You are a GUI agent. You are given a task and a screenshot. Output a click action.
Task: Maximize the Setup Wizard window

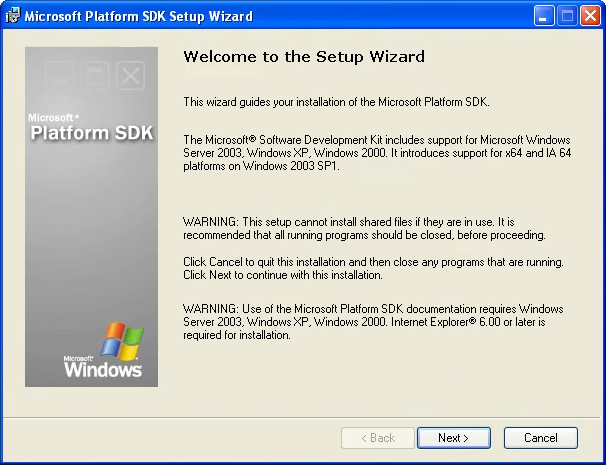point(567,16)
